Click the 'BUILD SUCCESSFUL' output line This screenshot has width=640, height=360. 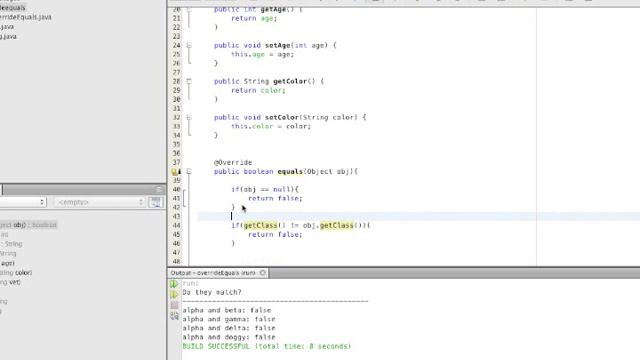click(x=267, y=346)
